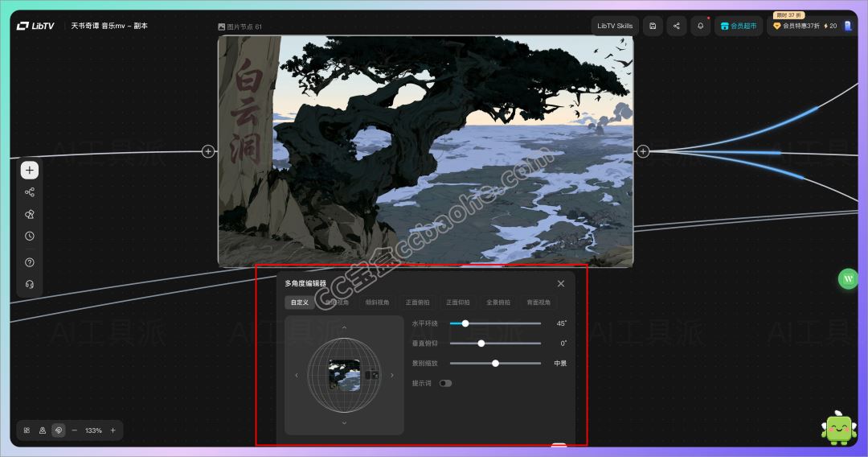Click the image node 61 label icon

(222, 27)
